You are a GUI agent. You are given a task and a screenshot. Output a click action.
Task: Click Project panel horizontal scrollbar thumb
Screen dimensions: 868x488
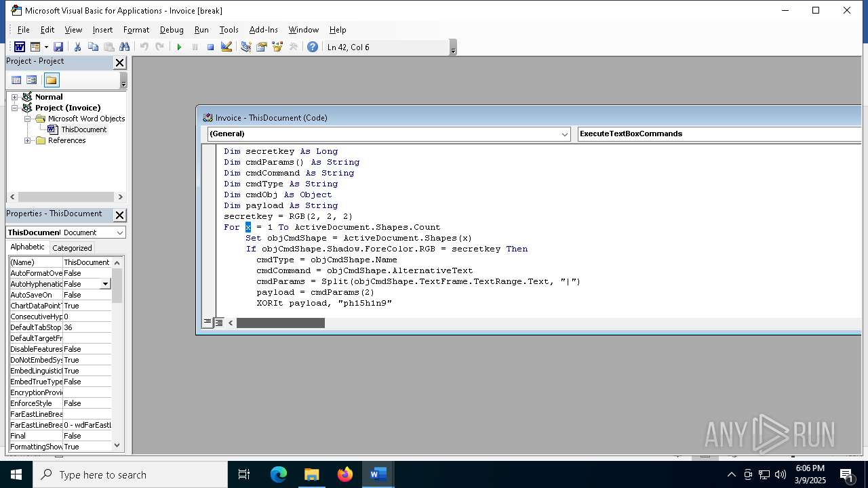pos(66,197)
